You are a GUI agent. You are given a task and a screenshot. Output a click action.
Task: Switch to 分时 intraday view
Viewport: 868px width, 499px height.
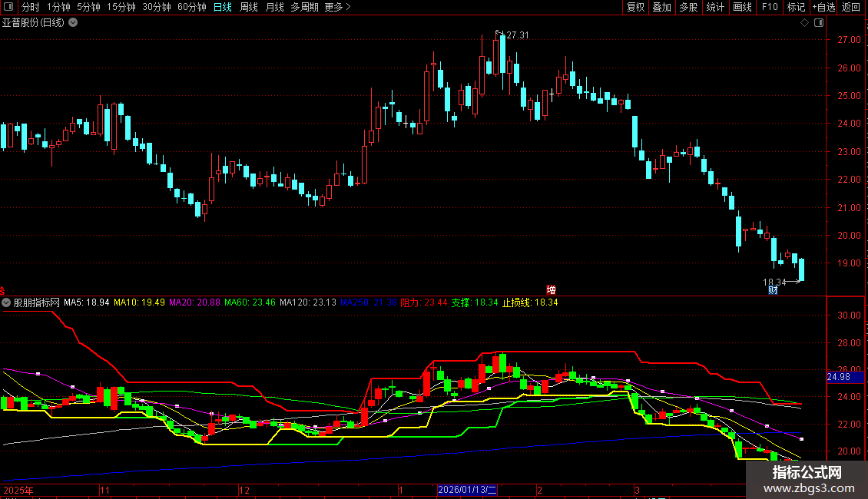pyautogui.click(x=31, y=7)
